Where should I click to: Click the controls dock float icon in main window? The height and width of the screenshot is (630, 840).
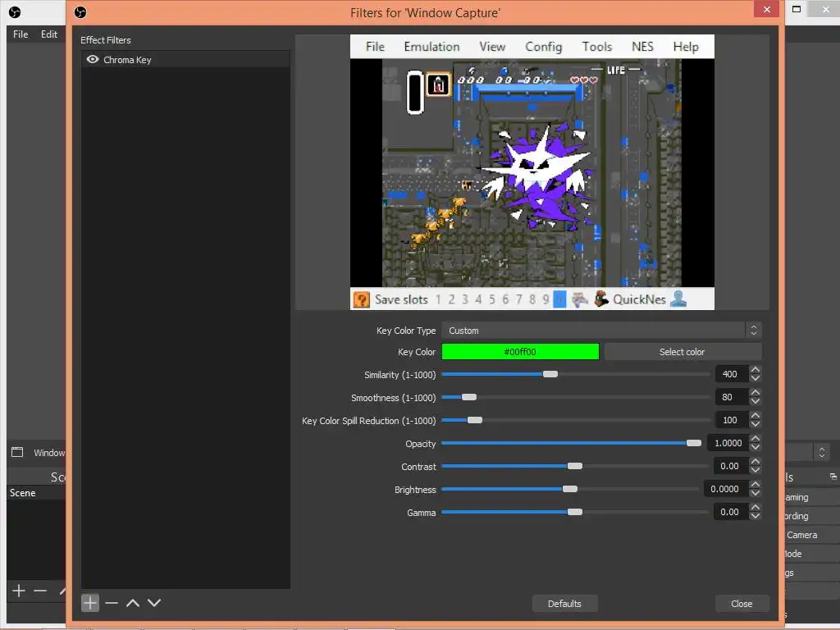pos(833,477)
